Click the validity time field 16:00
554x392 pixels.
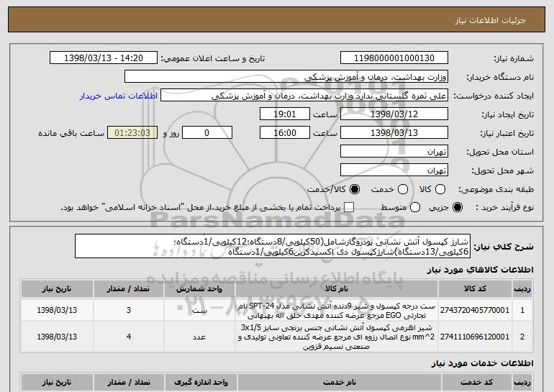[285, 133]
